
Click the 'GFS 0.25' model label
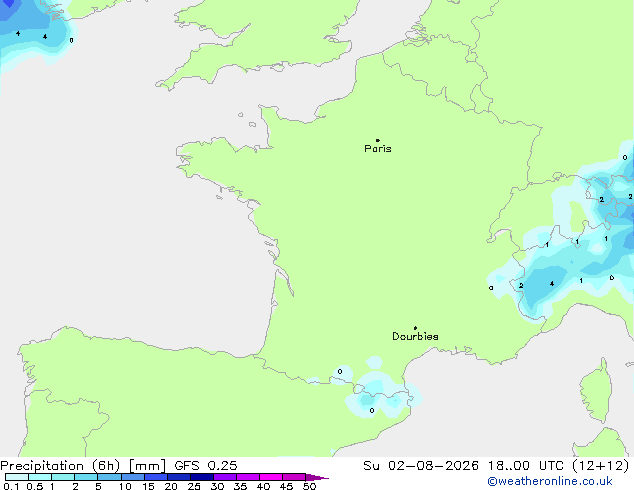point(206,466)
